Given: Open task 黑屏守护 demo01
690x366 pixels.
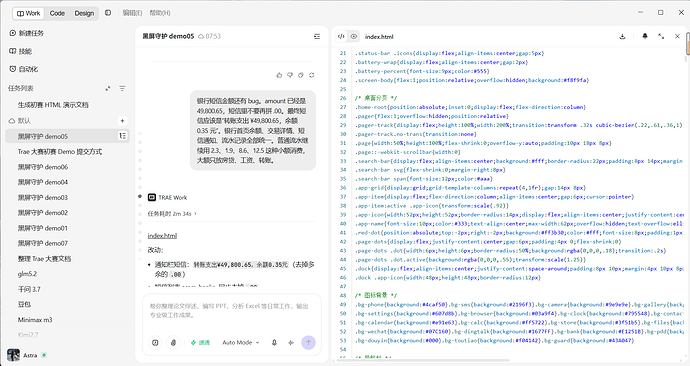Looking at the screenshot, I should coord(43,228).
